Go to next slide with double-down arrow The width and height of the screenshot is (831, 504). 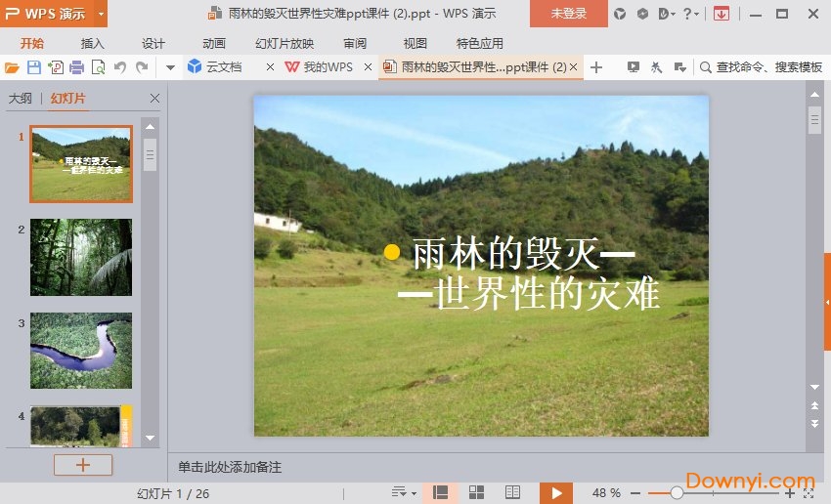pyautogui.click(x=814, y=424)
